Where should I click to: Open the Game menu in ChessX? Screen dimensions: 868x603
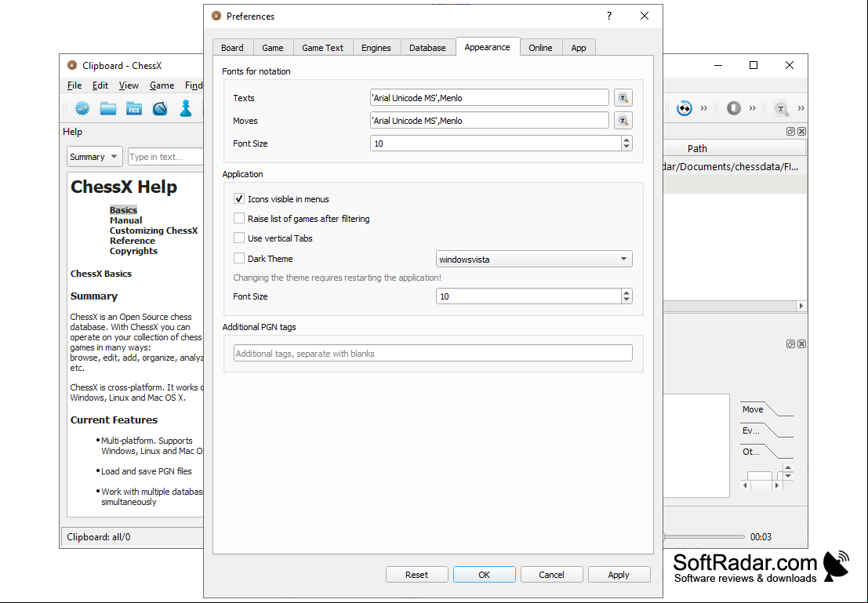click(x=162, y=85)
